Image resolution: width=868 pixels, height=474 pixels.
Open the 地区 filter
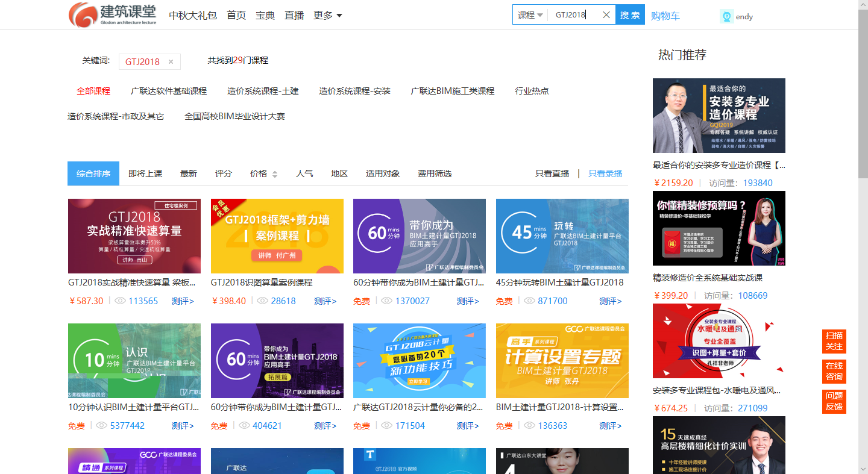(x=339, y=173)
